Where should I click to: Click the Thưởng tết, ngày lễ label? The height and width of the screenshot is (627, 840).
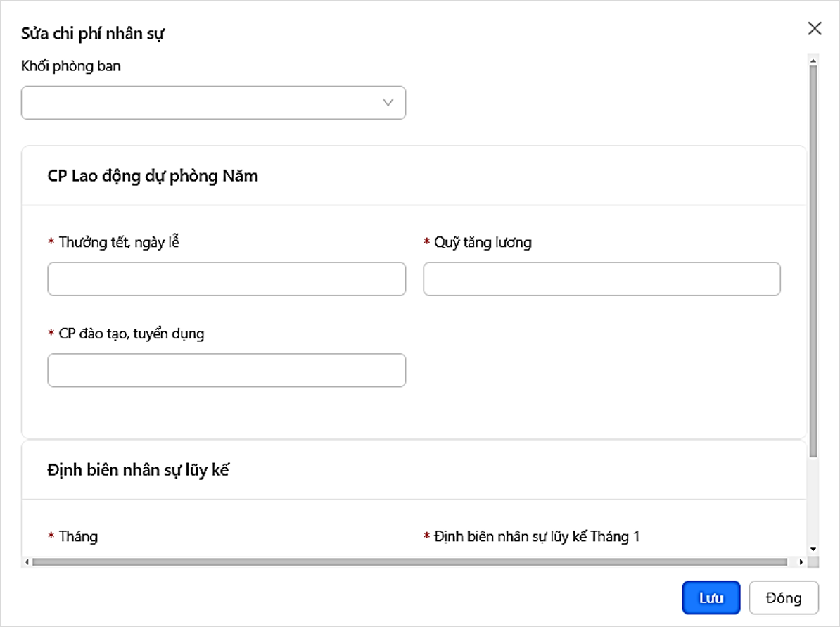coord(119,243)
